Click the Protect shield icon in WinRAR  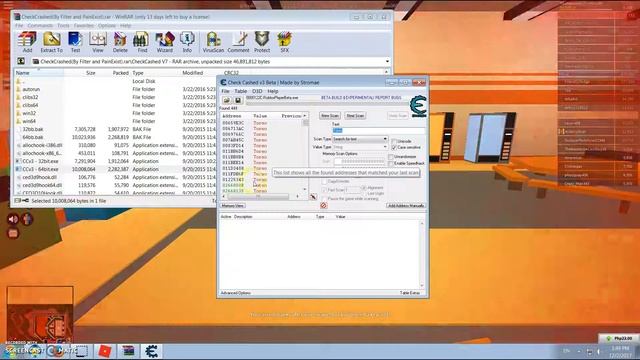(x=262, y=42)
